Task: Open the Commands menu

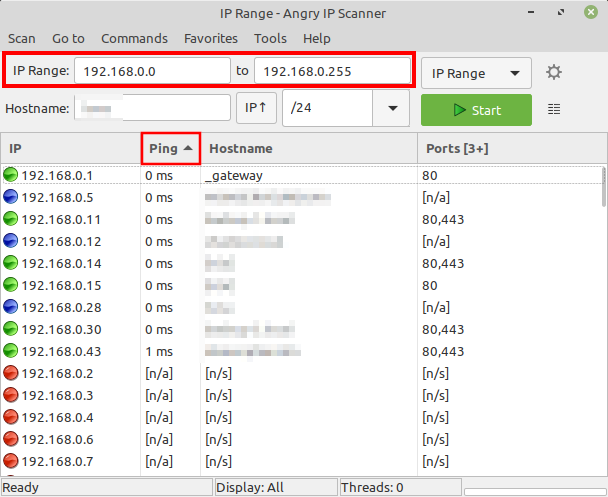Action: [x=134, y=38]
